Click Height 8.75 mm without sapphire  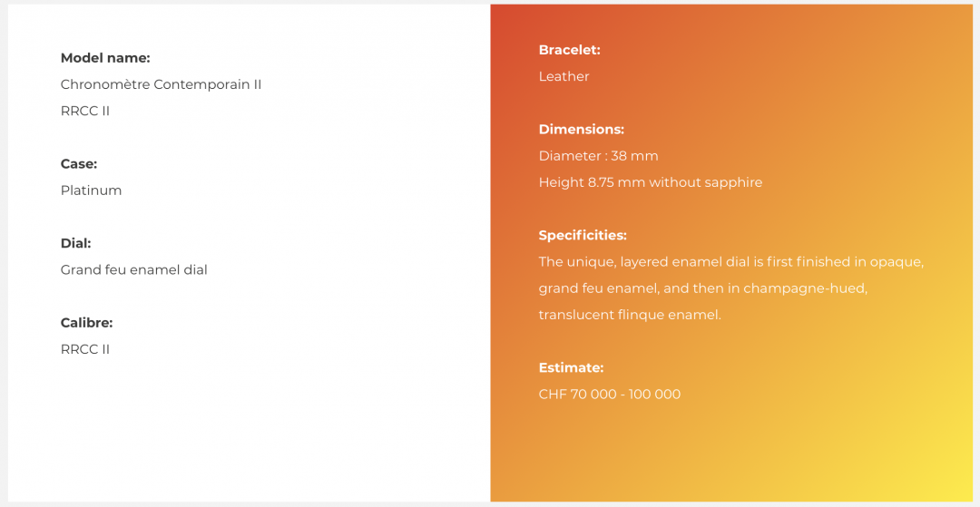[x=651, y=182]
